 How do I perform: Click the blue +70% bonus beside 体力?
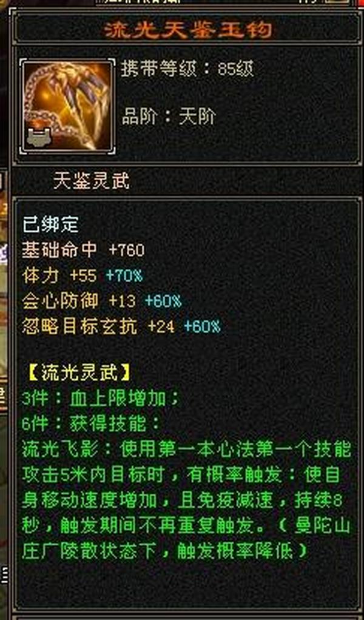click(124, 275)
